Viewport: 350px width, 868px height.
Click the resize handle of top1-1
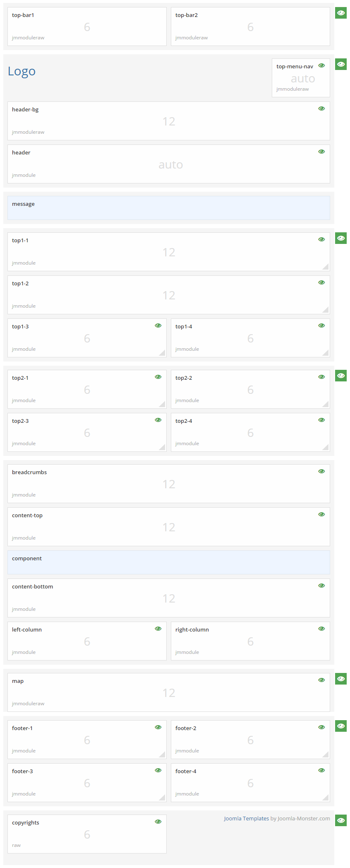click(326, 267)
